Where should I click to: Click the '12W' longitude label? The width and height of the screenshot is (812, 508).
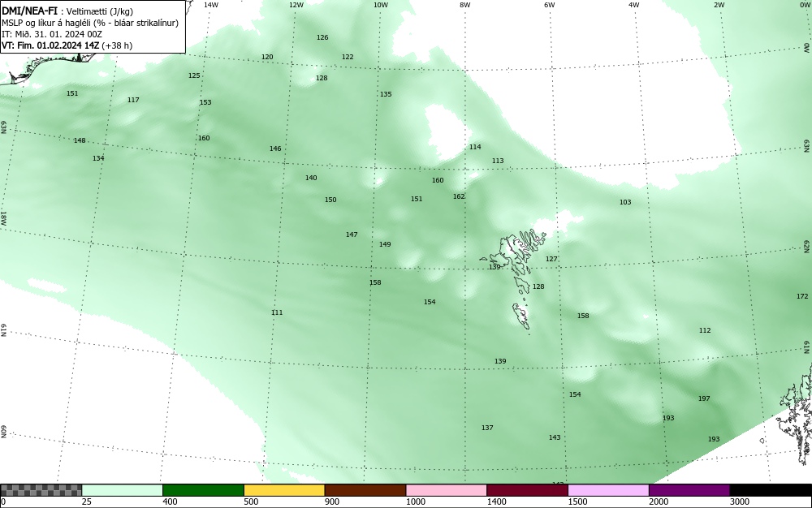tap(296, 5)
